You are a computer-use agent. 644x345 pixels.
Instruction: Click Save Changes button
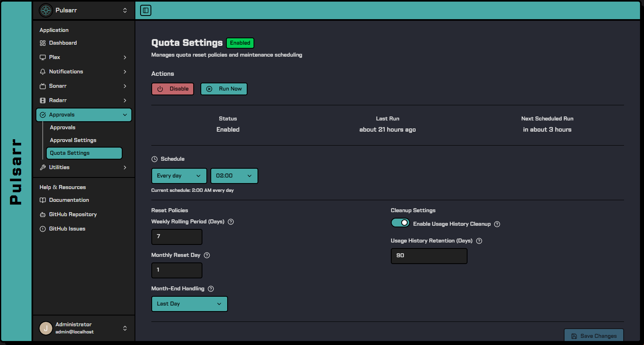pos(594,336)
